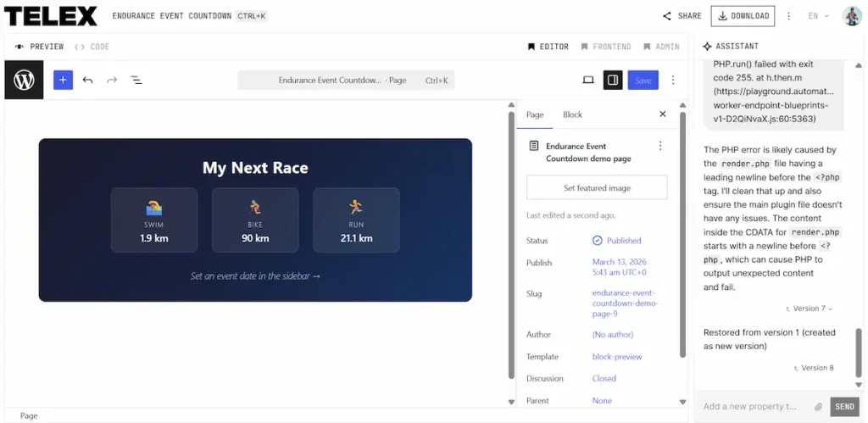868x423 pixels.
Task: Click the desktop view preview icon
Action: tap(588, 81)
